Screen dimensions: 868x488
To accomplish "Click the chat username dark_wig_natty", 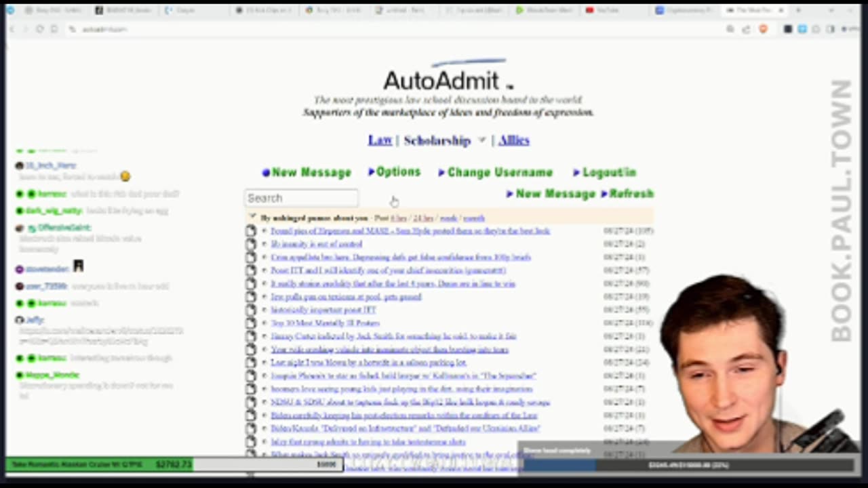I will pos(54,211).
